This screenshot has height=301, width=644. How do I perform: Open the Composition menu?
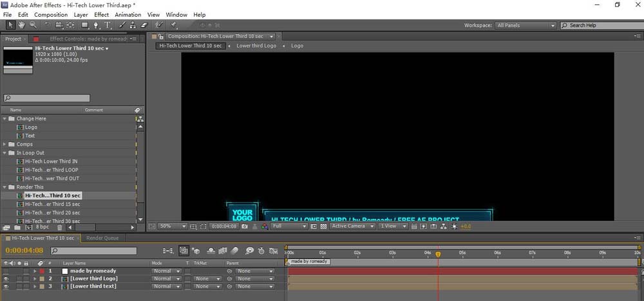pyautogui.click(x=51, y=14)
